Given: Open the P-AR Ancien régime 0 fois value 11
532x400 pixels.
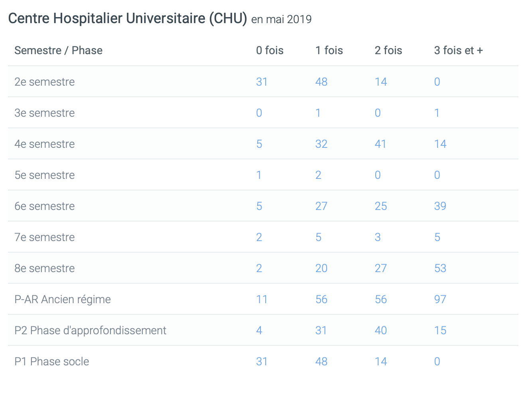Looking at the screenshot, I should pyautogui.click(x=262, y=299).
